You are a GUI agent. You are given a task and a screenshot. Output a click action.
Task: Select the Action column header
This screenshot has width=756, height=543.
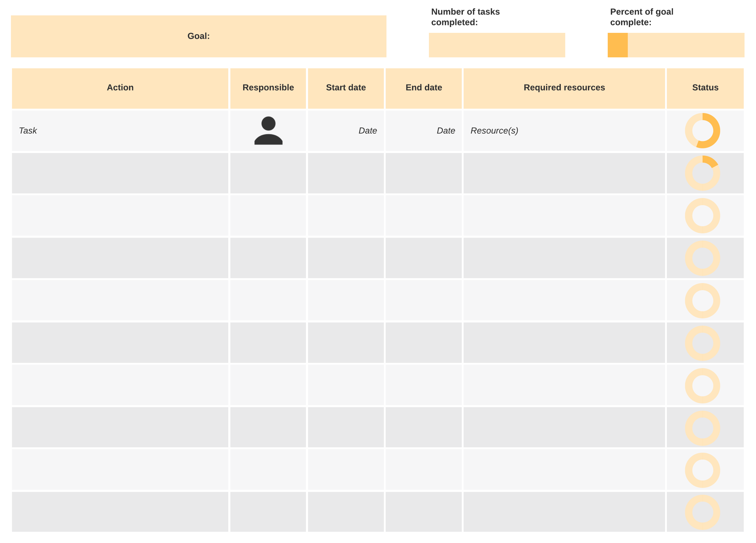tap(120, 88)
